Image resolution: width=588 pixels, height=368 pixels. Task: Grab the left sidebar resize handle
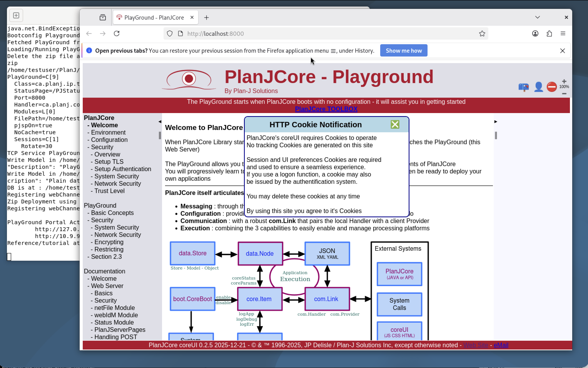click(160, 135)
